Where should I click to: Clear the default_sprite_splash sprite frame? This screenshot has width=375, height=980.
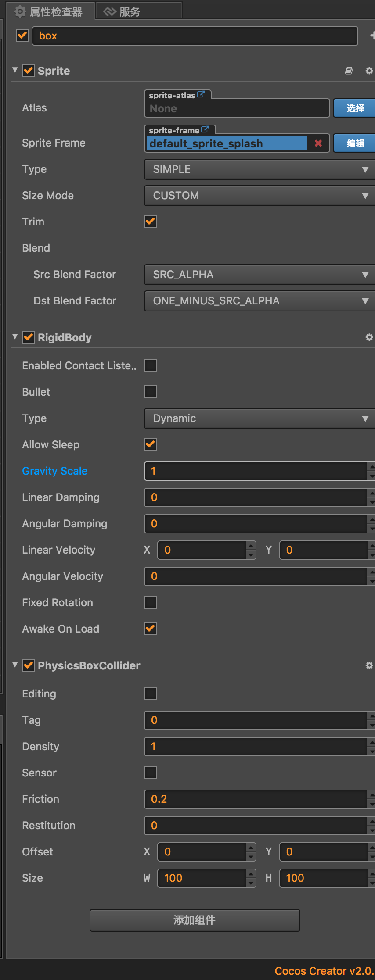coord(318,143)
